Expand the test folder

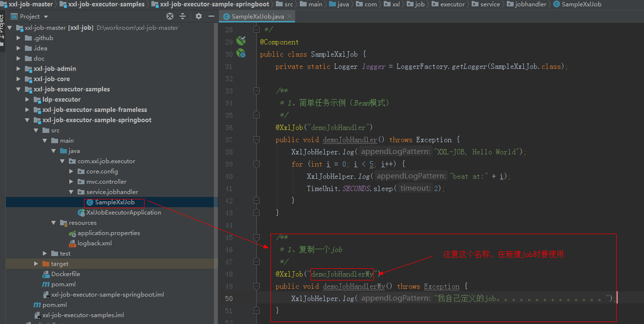point(45,254)
